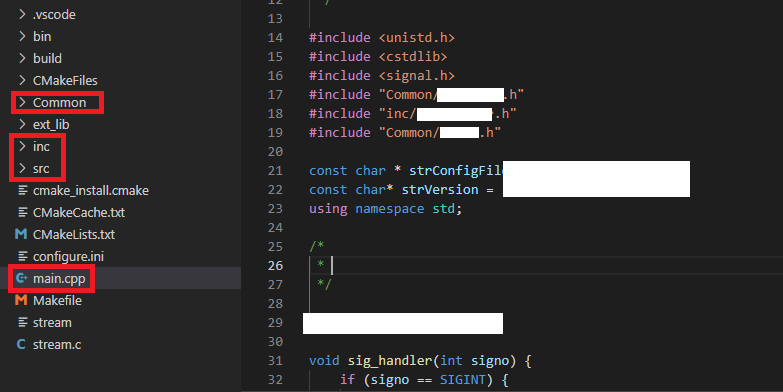Expand the bin folder chevron
The height and width of the screenshot is (392, 783).
tap(22, 36)
